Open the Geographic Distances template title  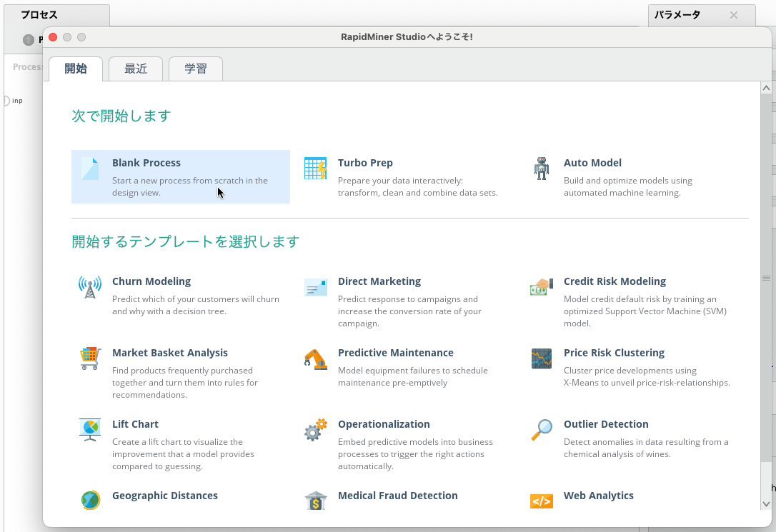[x=165, y=496]
